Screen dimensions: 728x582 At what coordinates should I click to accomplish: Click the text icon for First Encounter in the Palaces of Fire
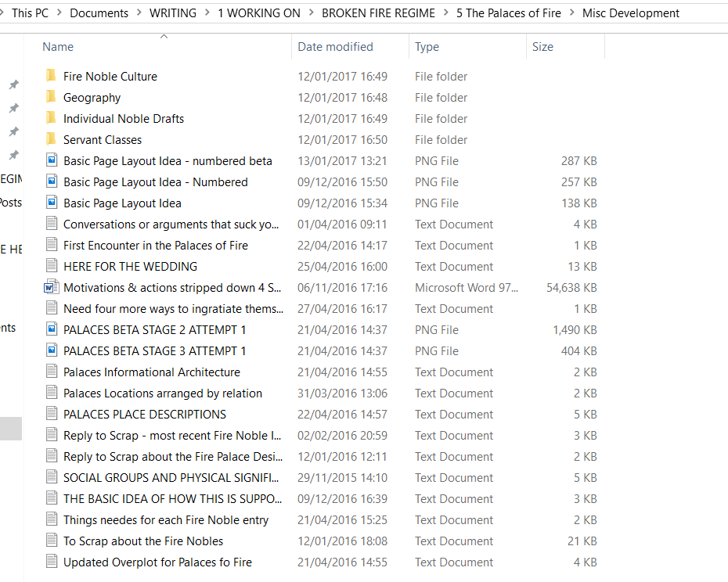(x=52, y=245)
